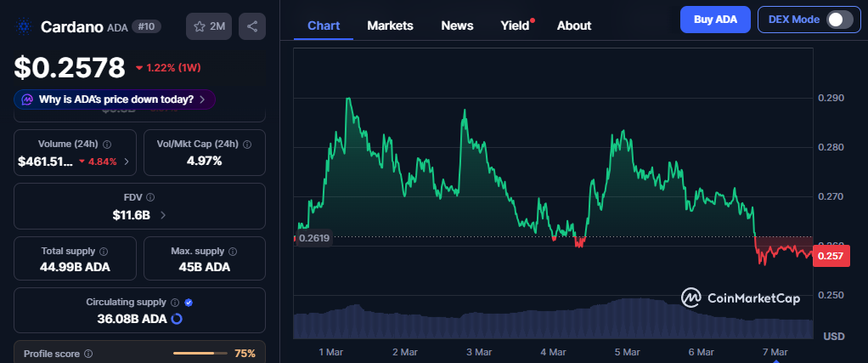
Task: Click the FDV info icon
Action: (150, 197)
